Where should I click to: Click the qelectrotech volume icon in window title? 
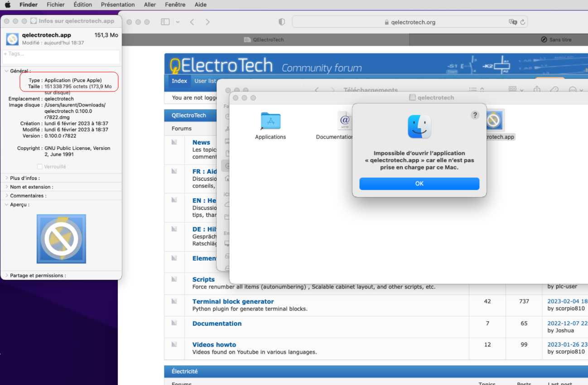[412, 97]
